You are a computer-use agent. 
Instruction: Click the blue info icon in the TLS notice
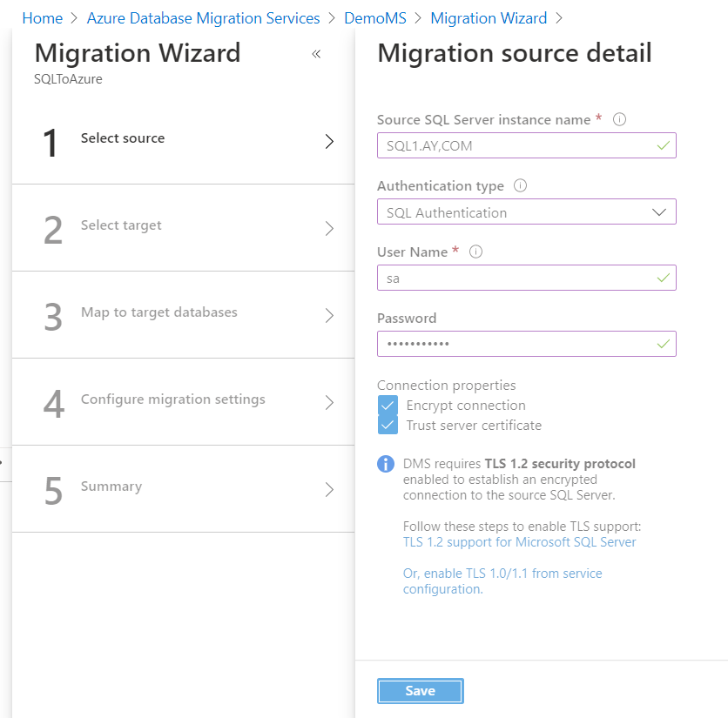tap(386, 464)
